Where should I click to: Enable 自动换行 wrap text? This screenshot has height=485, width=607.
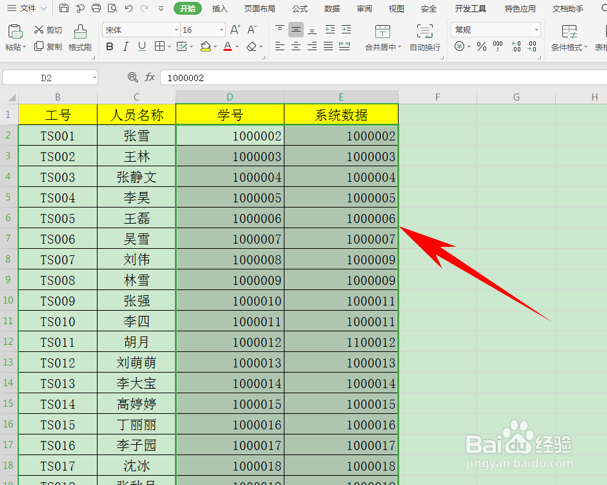425,38
